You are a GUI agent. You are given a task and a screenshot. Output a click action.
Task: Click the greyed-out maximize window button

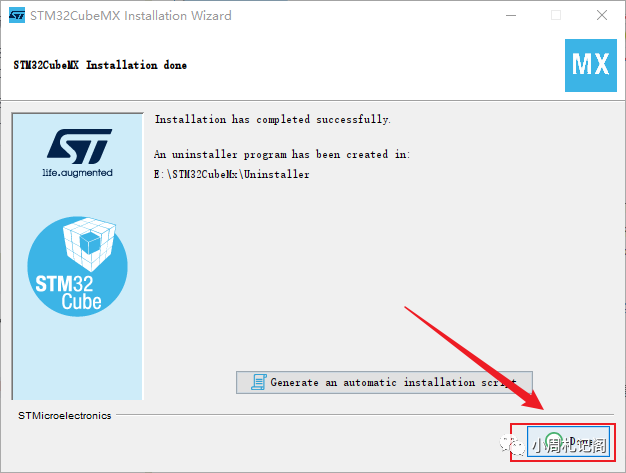coord(556,16)
